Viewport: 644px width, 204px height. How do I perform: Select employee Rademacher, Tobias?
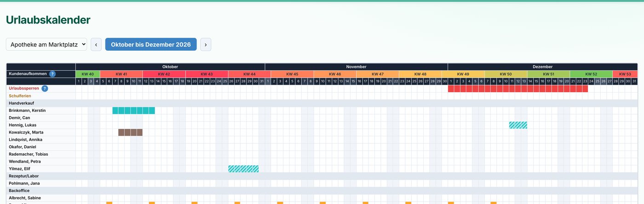[29, 154]
